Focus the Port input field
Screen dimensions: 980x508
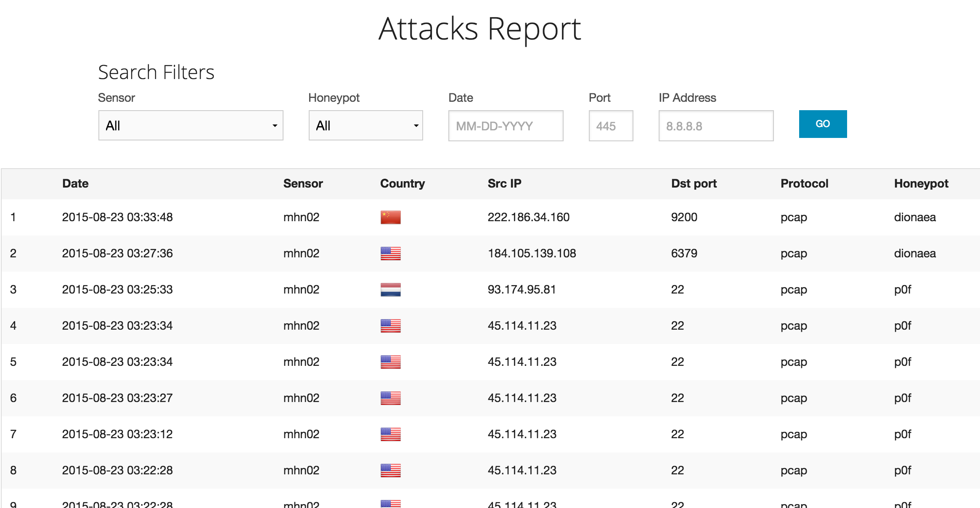611,126
